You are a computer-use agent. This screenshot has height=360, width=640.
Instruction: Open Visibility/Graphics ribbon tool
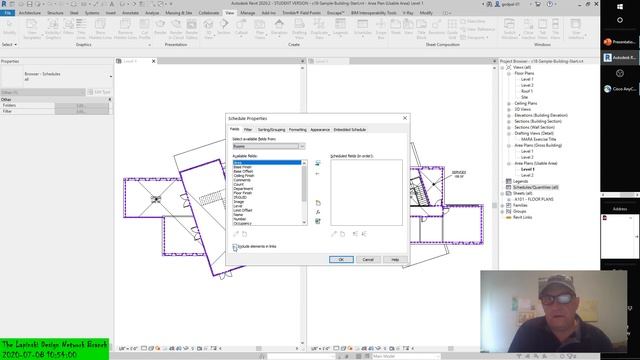click(x=53, y=29)
